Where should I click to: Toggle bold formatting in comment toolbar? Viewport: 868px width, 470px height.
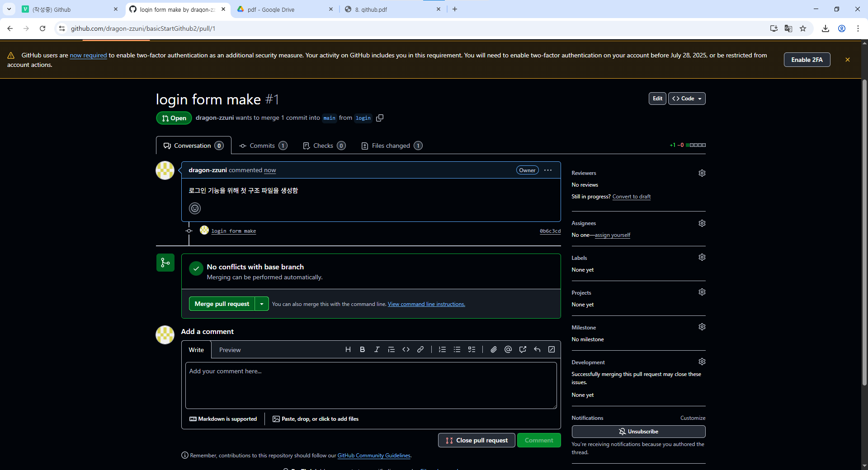(x=362, y=349)
